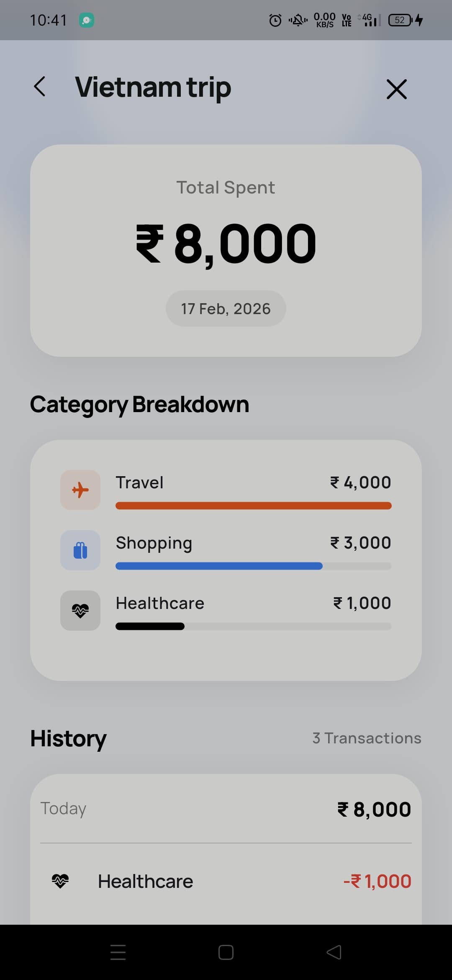
Task: Tap the 17 Feb, 2026 date chip
Action: [x=226, y=309]
